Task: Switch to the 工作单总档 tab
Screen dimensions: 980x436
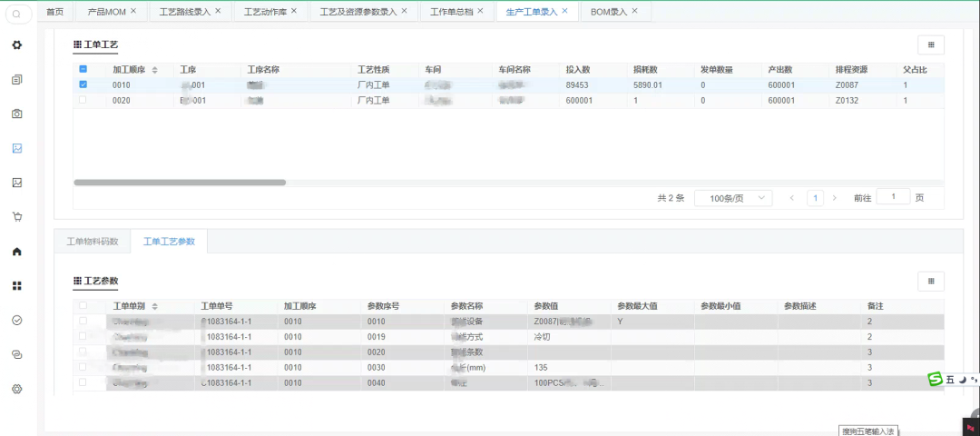Action: coord(451,12)
